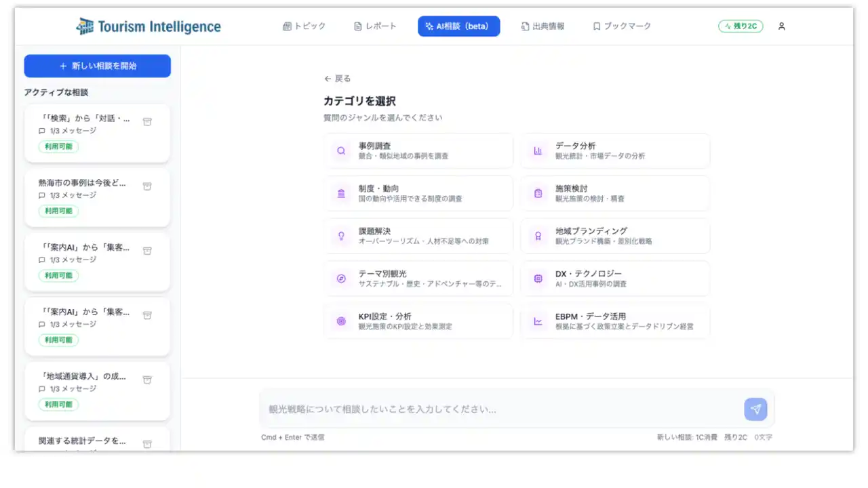The image size is (868, 488).
Task: Click the データ分析 bar chart icon
Action: 538,150
